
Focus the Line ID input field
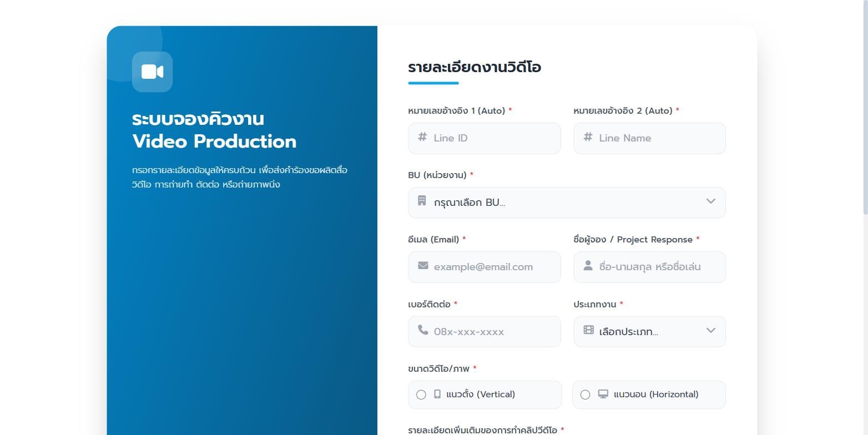click(x=485, y=138)
